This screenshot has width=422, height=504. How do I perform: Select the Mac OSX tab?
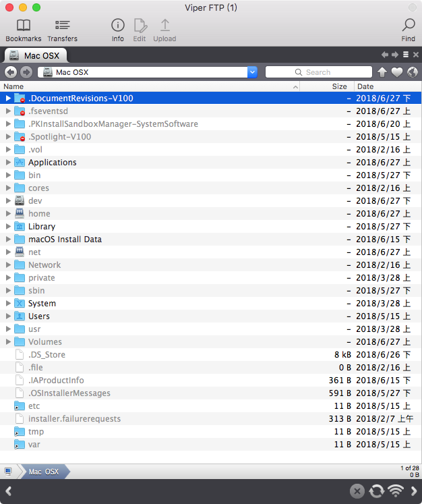click(x=35, y=55)
